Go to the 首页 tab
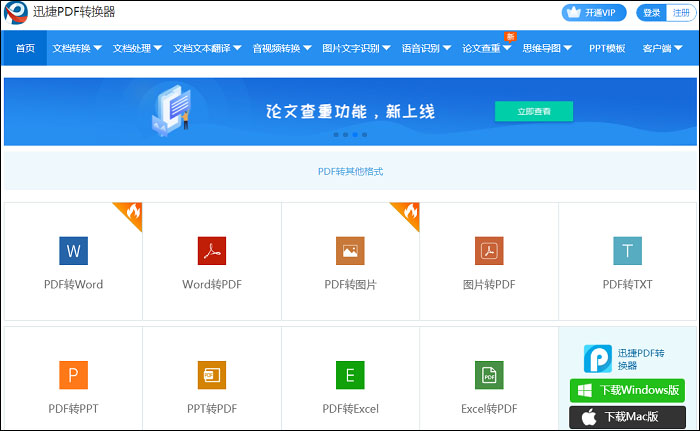This screenshot has width=700, height=431. pyautogui.click(x=25, y=48)
